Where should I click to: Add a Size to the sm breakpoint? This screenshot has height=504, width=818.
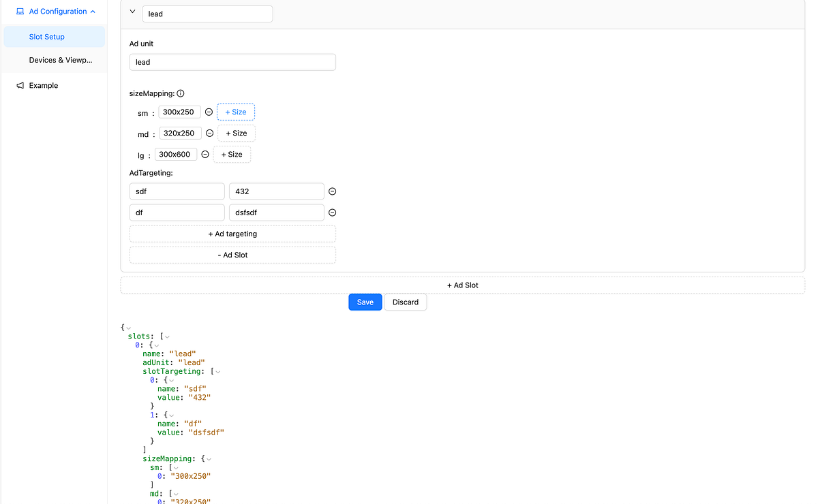click(235, 112)
